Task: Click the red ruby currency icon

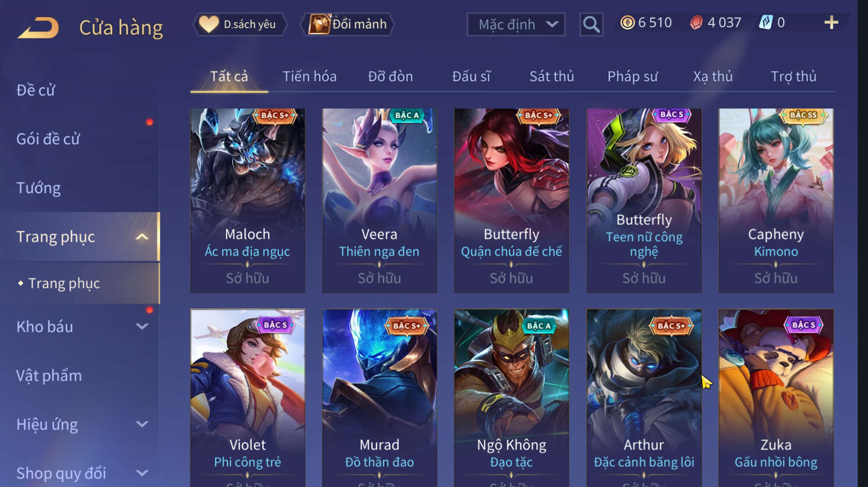Action: pyautogui.click(x=696, y=23)
